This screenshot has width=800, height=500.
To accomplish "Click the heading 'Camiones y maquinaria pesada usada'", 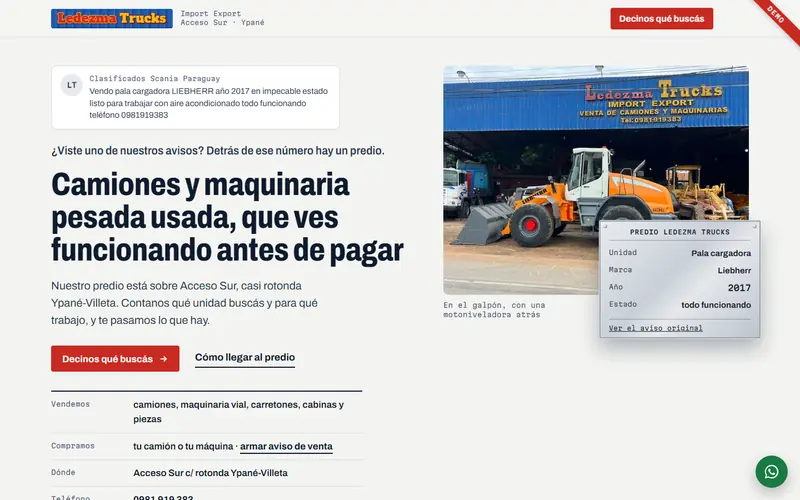I will tap(228, 217).
